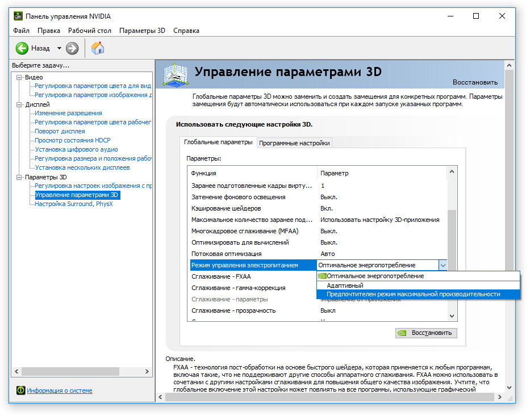This screenshot has width=530, height=420.
Task: Click the green Back arrow icon
Action: 22,48
